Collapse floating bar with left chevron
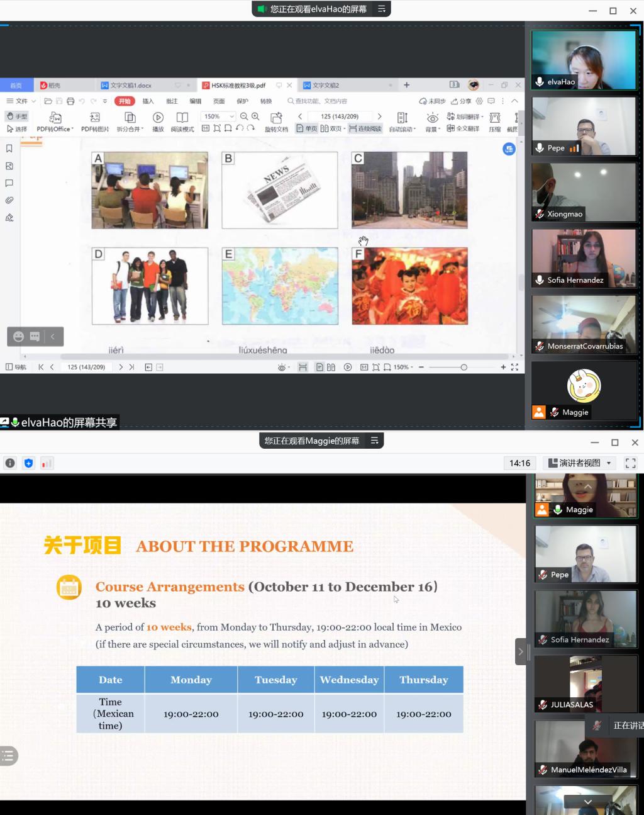Screen dimensions: 644x815 pyautogui.click(x=53, y=337)
